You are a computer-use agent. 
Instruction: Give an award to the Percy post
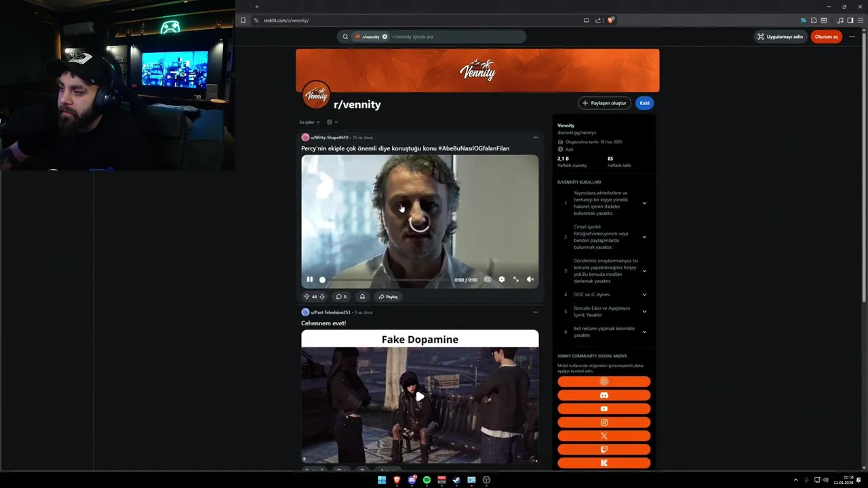(x=362, y=296)
